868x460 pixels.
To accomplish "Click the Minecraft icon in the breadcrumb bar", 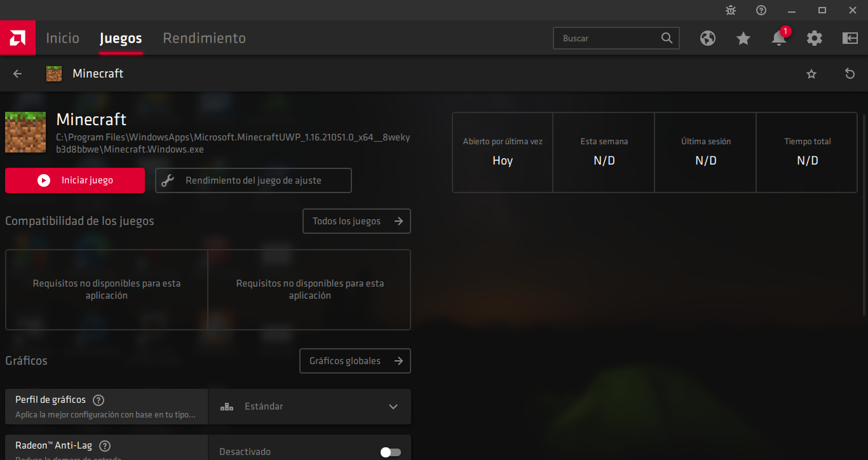I will pyautogui.click(x=54, y=74).
